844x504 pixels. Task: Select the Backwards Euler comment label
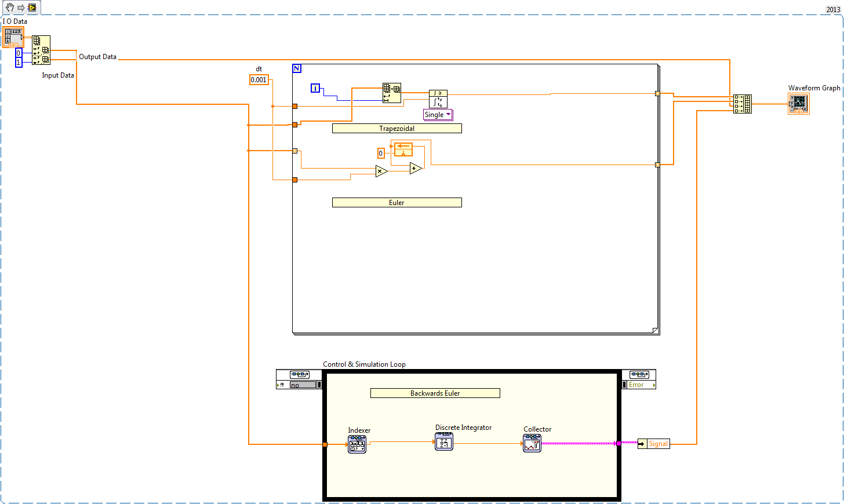click(435, 393)
